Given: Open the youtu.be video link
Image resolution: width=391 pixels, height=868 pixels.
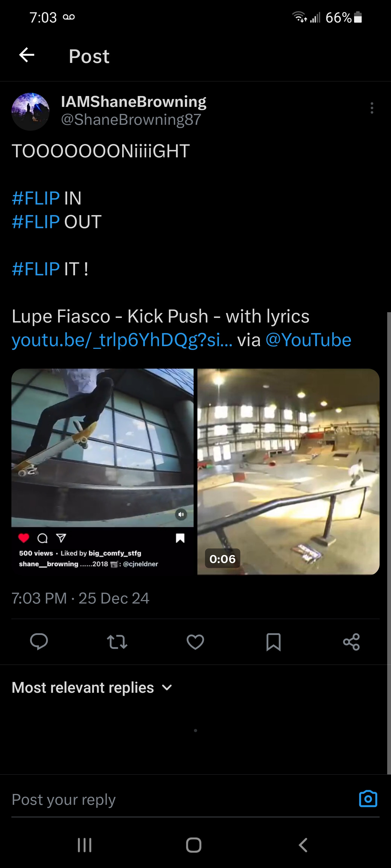Looking at the screenshot, I should click(x=122, y=340).
